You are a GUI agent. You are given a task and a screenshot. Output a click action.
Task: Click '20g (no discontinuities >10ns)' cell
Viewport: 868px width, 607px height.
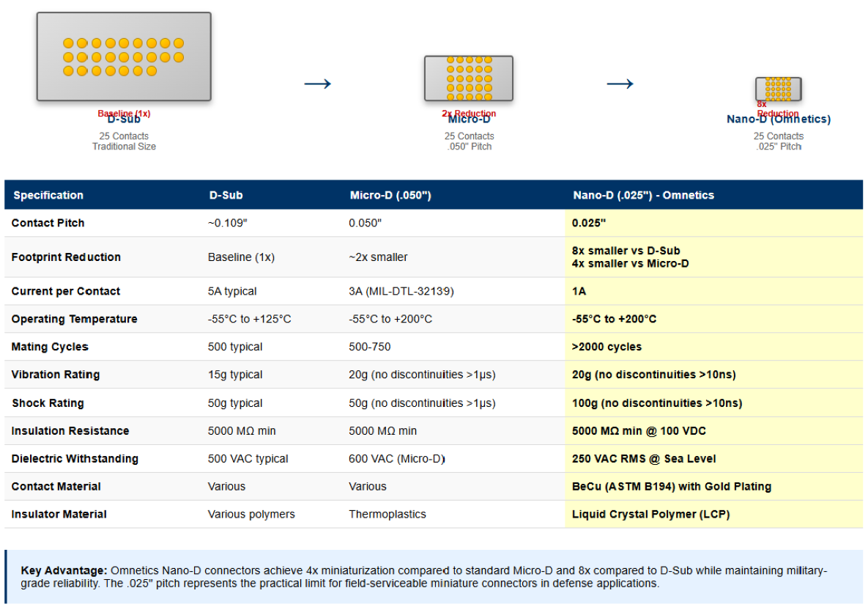click(x=654, y=375)
